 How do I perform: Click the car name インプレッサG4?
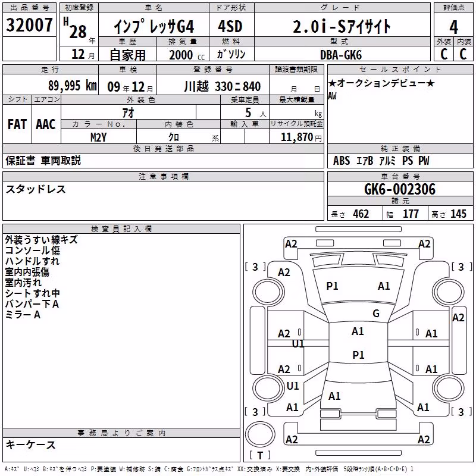tap(154, 26)
